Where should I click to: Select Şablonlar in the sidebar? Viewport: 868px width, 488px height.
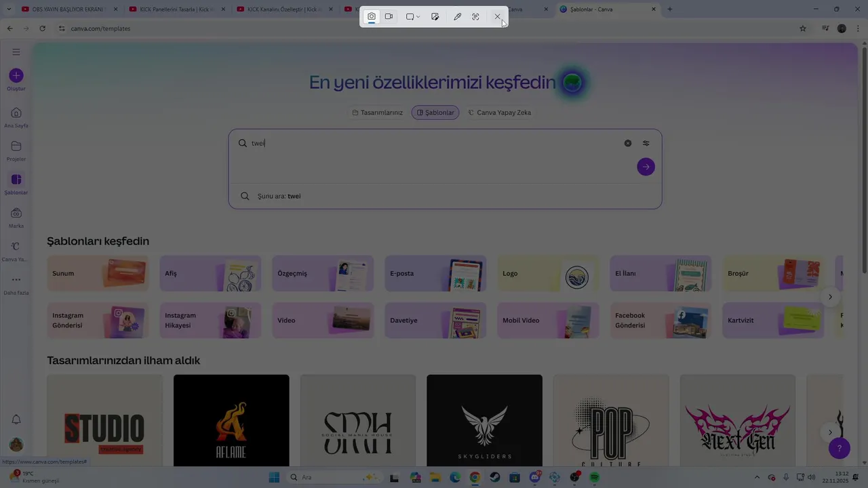click(x=16, y=184)
